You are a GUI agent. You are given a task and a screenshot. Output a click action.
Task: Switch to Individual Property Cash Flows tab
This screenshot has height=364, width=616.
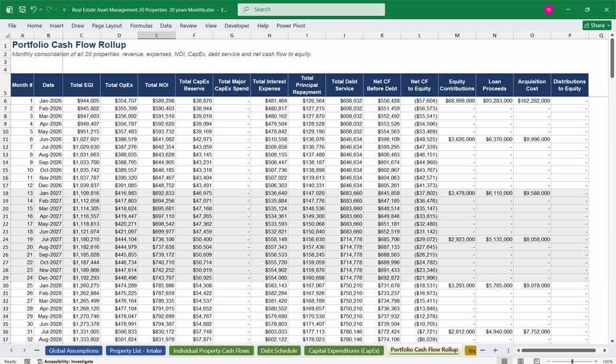tap(211, 350)
